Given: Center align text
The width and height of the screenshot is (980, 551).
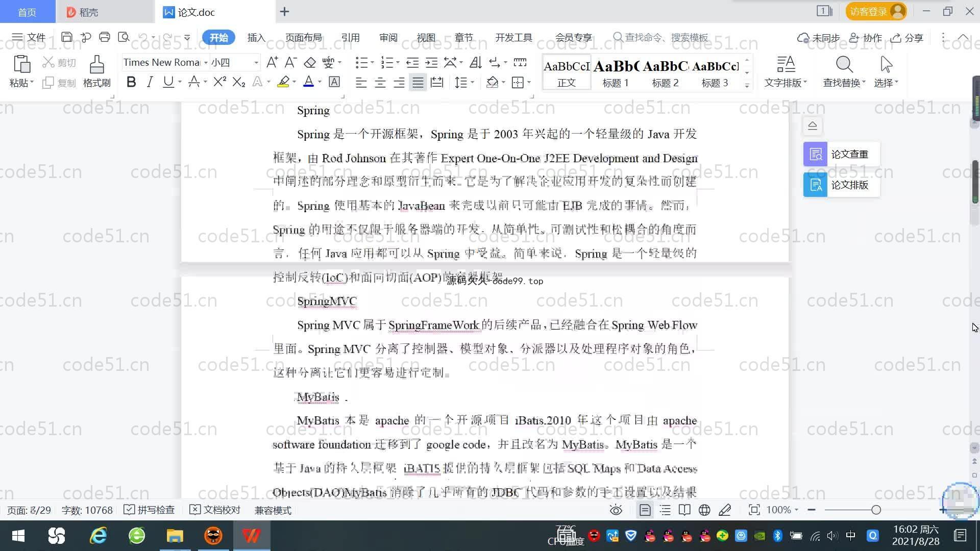Looking at the screenshot, I should coord(380,82).
